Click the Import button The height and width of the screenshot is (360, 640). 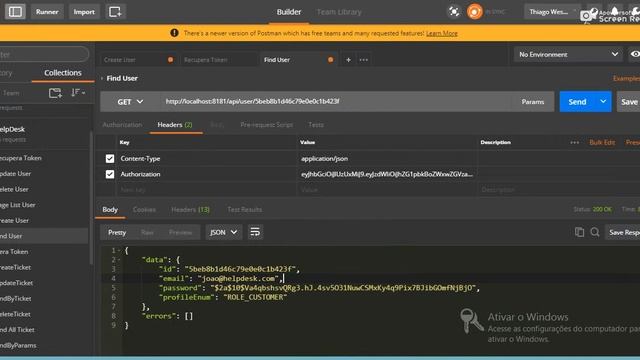pos(84,11)
